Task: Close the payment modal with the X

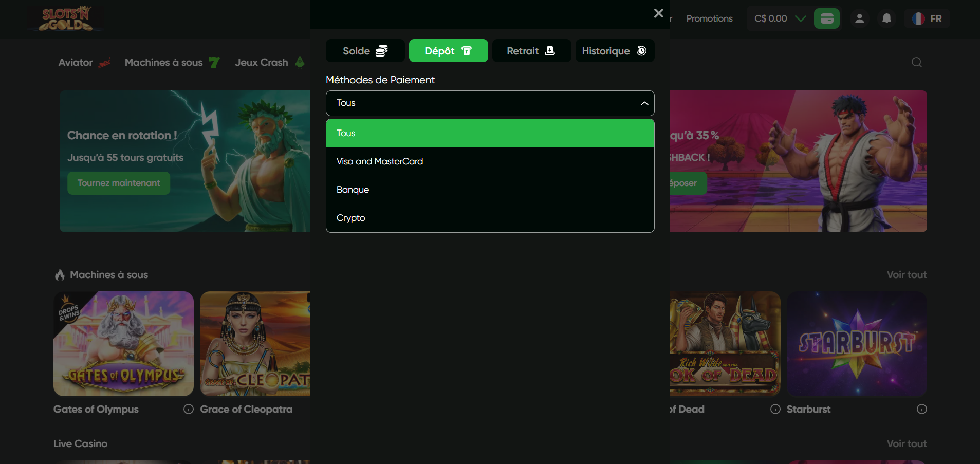Action: 658,13
